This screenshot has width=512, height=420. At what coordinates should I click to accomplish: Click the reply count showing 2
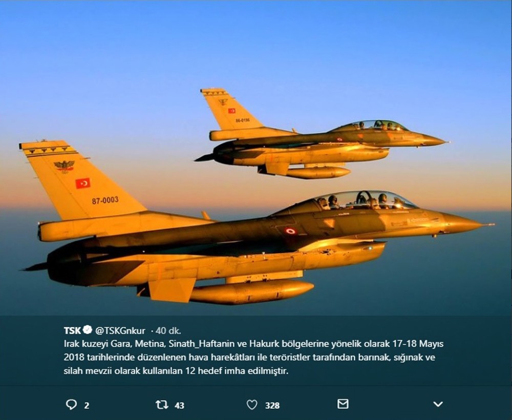tap(87, 406)
